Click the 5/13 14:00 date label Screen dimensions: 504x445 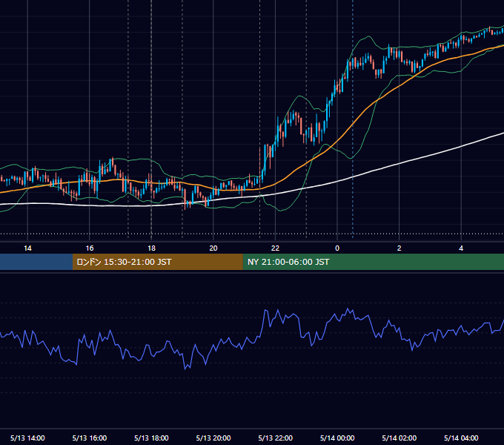tap(27, 438)
